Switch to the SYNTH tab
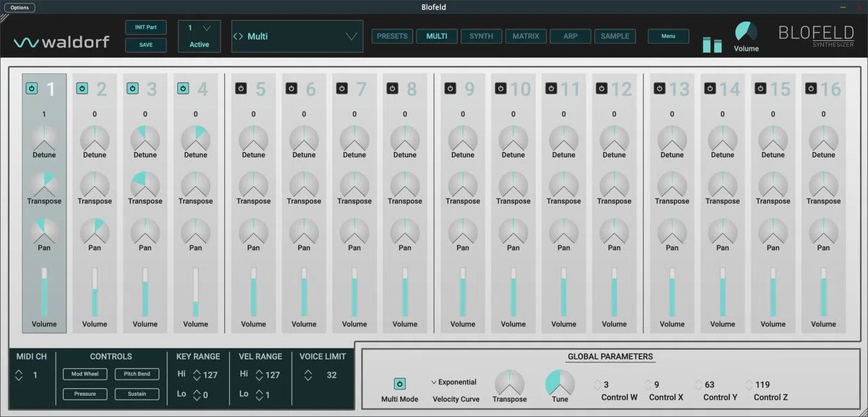This screenshot has height=417, width=868. click(481, 36)
